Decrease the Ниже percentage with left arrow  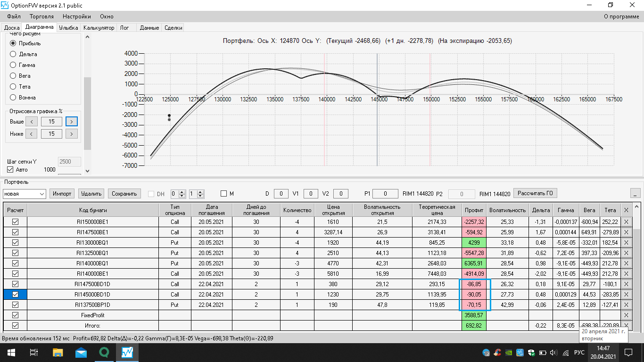31,134
